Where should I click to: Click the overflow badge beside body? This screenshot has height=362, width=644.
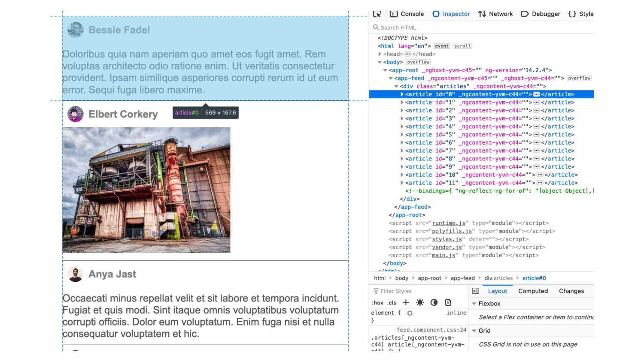[418, 62]
